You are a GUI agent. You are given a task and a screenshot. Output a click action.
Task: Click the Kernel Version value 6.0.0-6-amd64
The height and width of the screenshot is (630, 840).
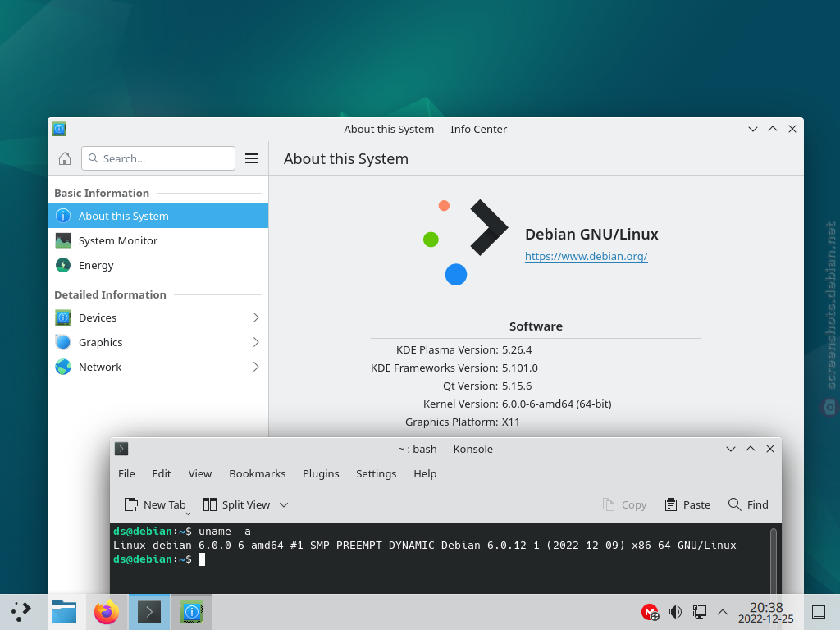(x=557, y=404)
